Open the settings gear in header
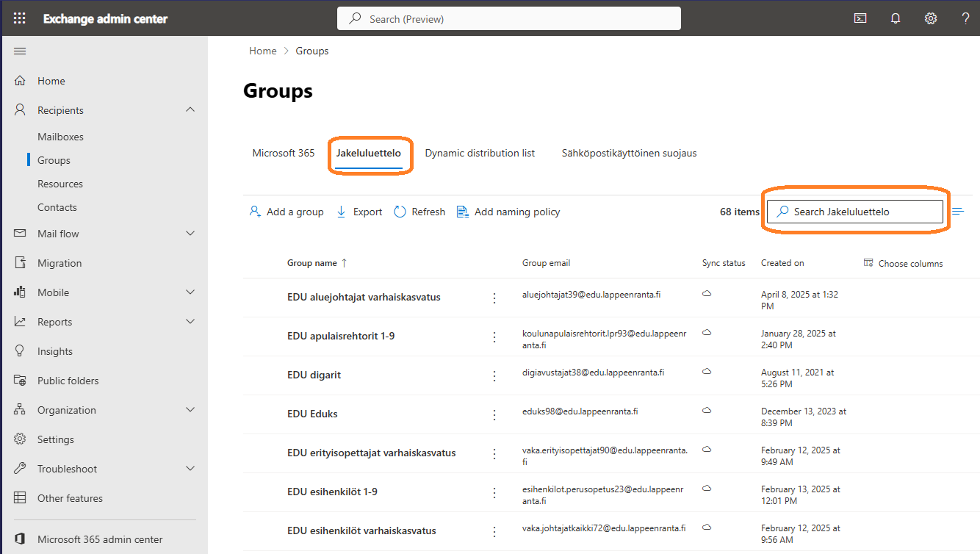 (x=930, y=18)
